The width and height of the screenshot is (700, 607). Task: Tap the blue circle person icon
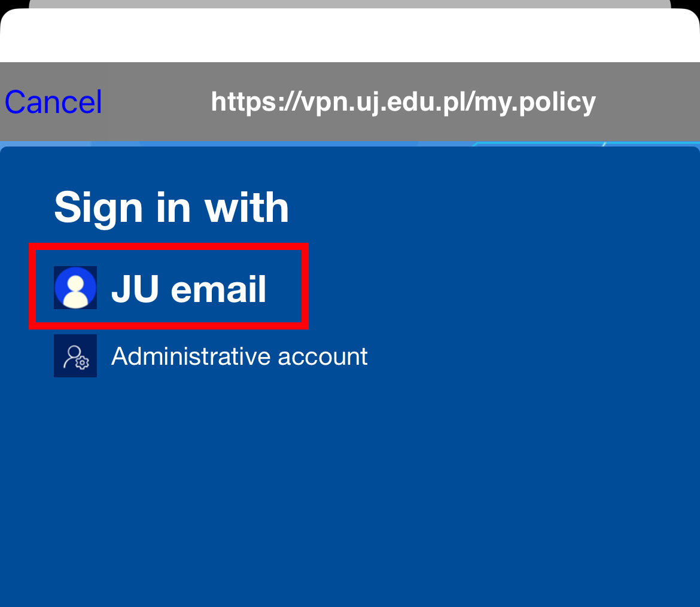75,288
